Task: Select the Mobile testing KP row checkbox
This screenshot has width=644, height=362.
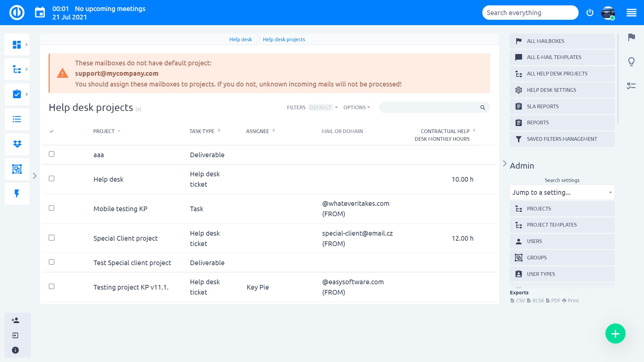Action: click(x=52, y=208)
